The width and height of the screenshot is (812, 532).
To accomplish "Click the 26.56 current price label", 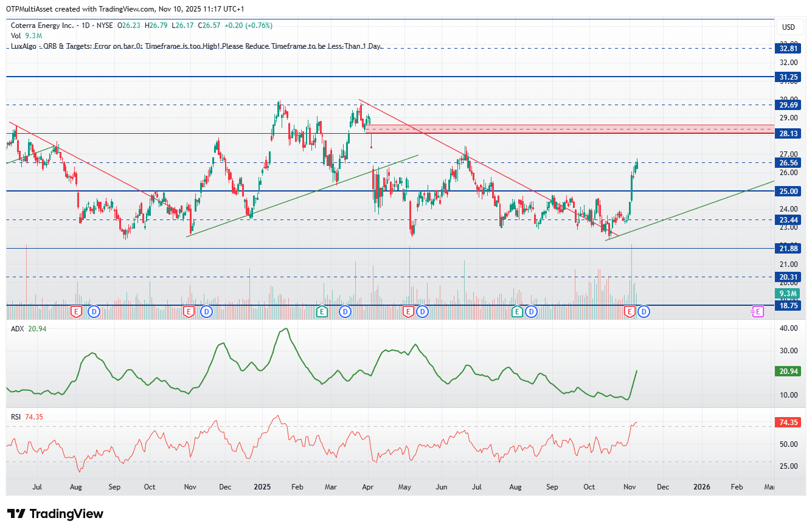I will tap(789, 163).
